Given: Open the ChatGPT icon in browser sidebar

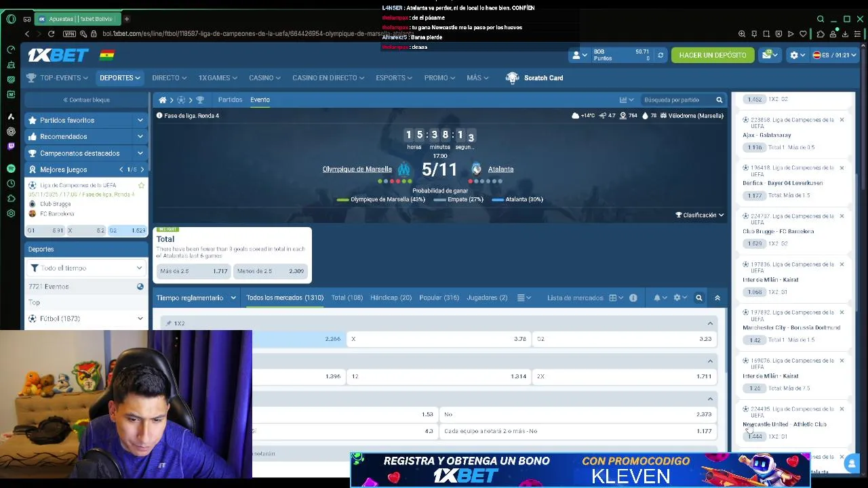Looking at the screenshot, I should [x=11, y=131].
